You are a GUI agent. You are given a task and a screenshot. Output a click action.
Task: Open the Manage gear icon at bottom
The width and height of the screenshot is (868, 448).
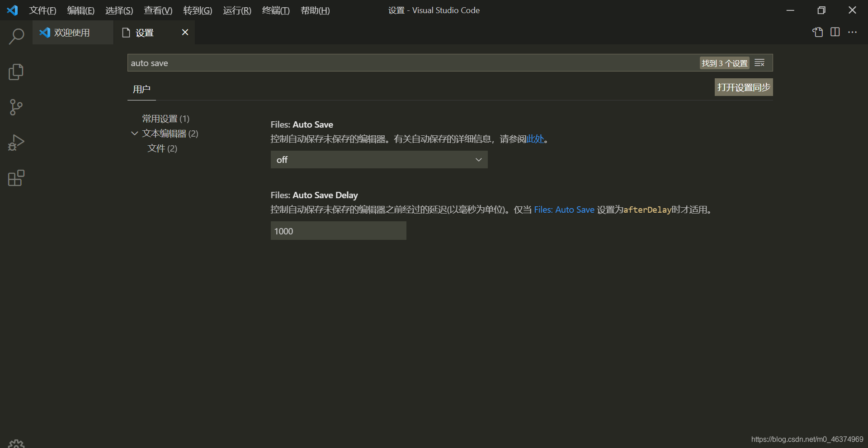coord(16,443)
